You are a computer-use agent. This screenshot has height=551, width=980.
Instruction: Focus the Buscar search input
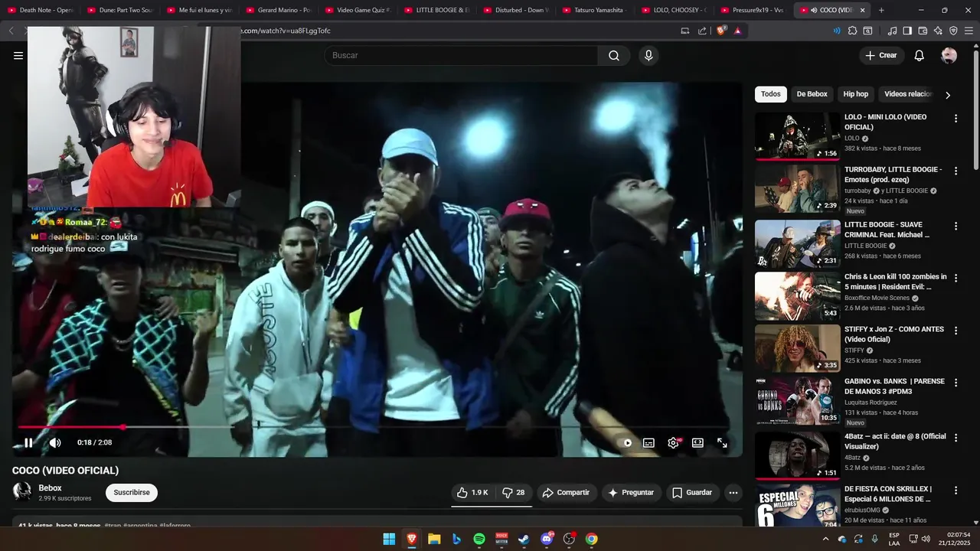coord(461,55)
